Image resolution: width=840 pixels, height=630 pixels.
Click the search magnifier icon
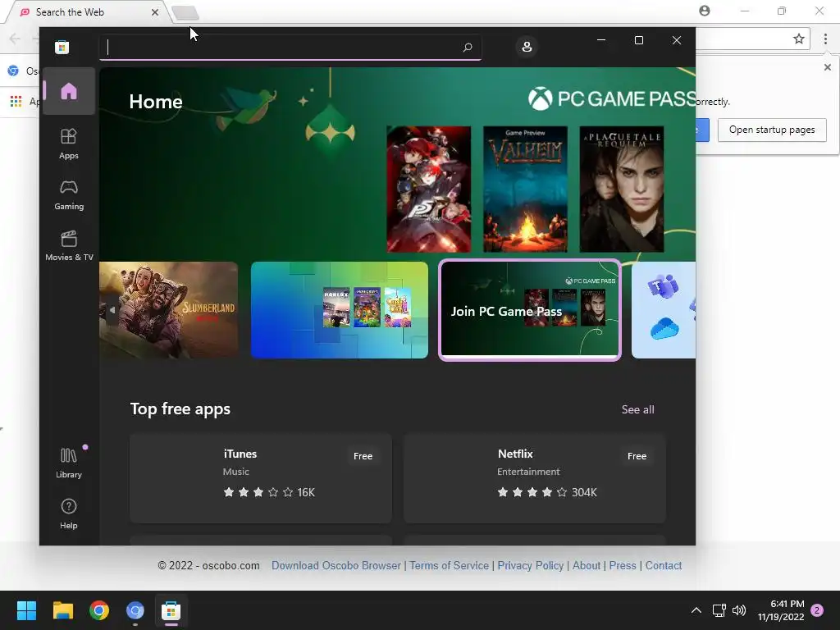click(x=467, y=47)
